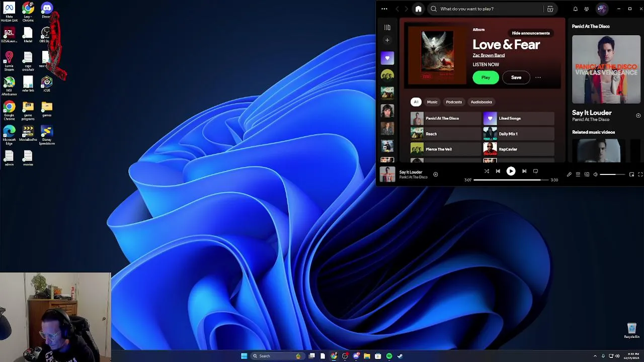Select MovieBoxPro desktop icon
The image size is (644, 362).
click(x=28, y=134)
